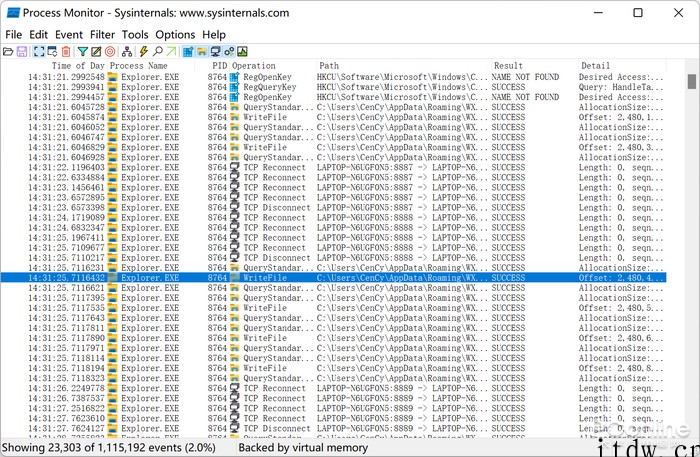Open the Tools menu
The width and height of the screenshot is (700, 457).
(x=135, y=35)
